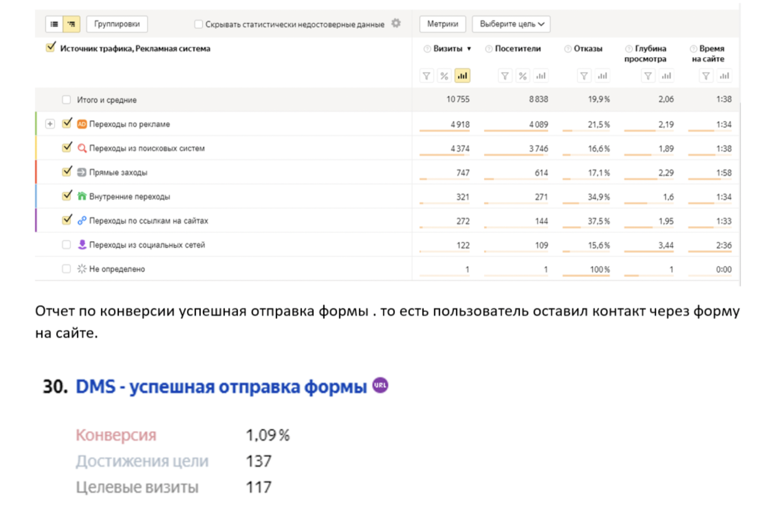Open the settings gear for unreliable data
Viewport: 783px width, 532px height.
tap(396, 23)
